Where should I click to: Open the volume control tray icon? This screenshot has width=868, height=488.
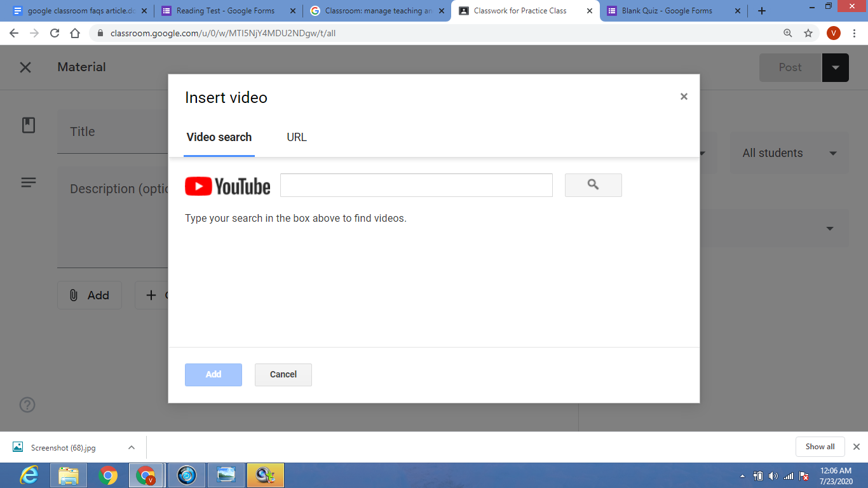(x=773, y=476)
